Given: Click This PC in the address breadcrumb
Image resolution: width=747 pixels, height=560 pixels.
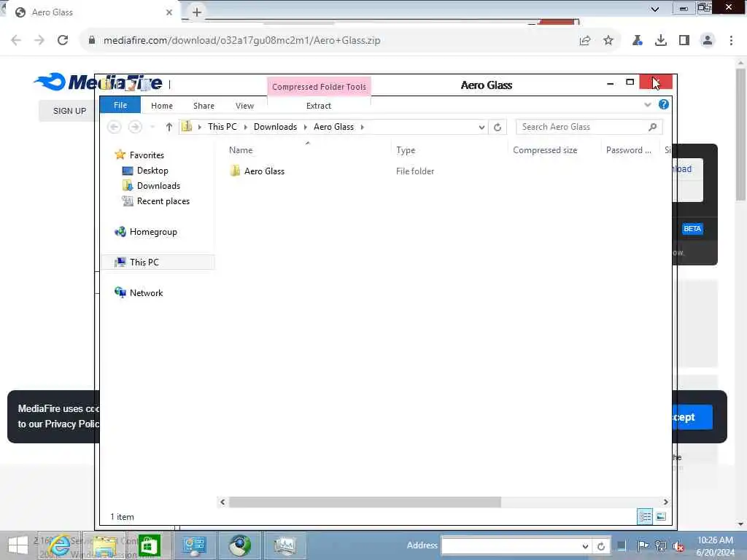Looking at the screenshot, I should click(222, 127).
